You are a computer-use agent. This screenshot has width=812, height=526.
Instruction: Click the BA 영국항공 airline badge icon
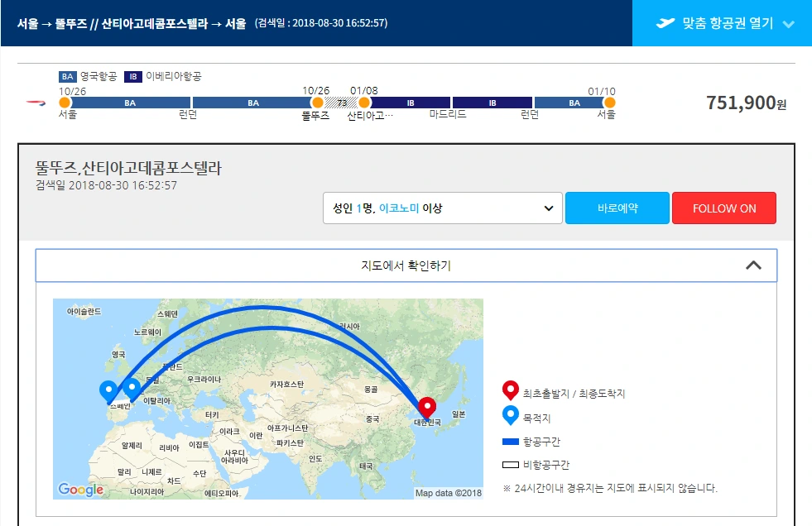tap(66, 76)
